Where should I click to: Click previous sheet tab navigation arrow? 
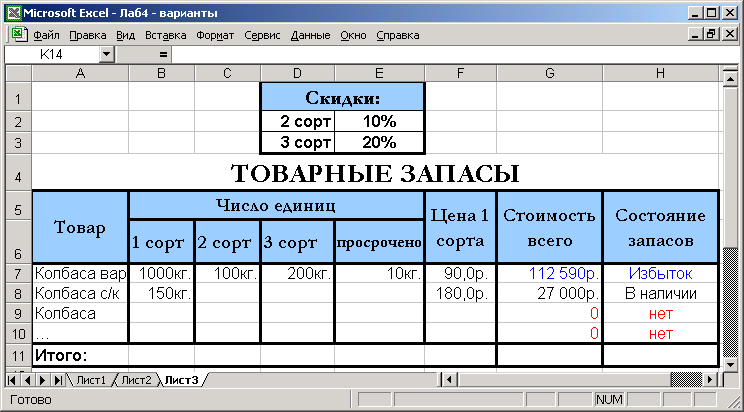[x=28, y=380]
